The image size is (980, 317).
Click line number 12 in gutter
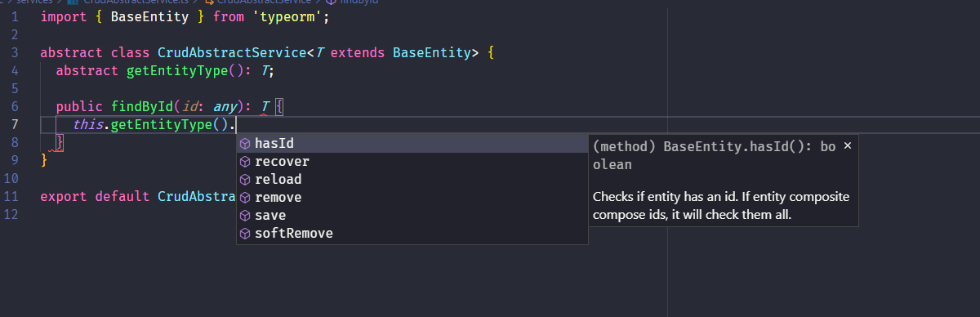11,214
